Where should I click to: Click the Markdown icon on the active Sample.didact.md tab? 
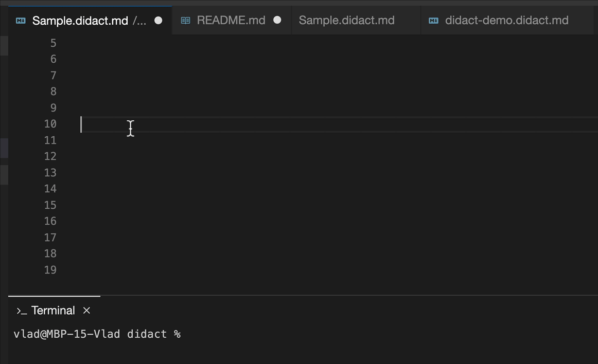coord(21,21)
